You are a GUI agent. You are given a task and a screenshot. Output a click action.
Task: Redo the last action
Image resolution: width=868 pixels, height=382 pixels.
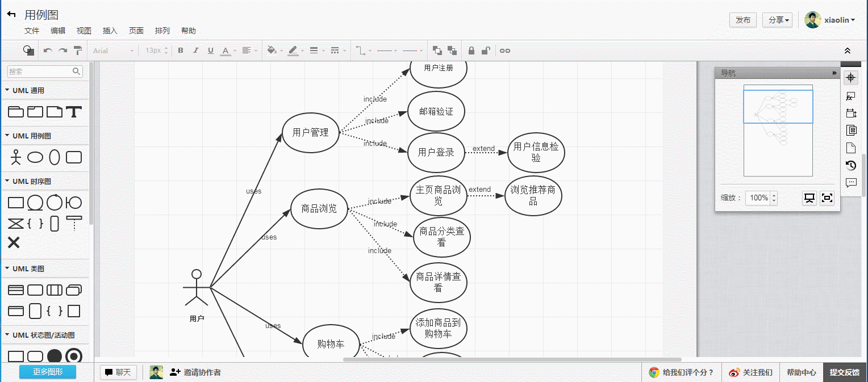point(61,51)
